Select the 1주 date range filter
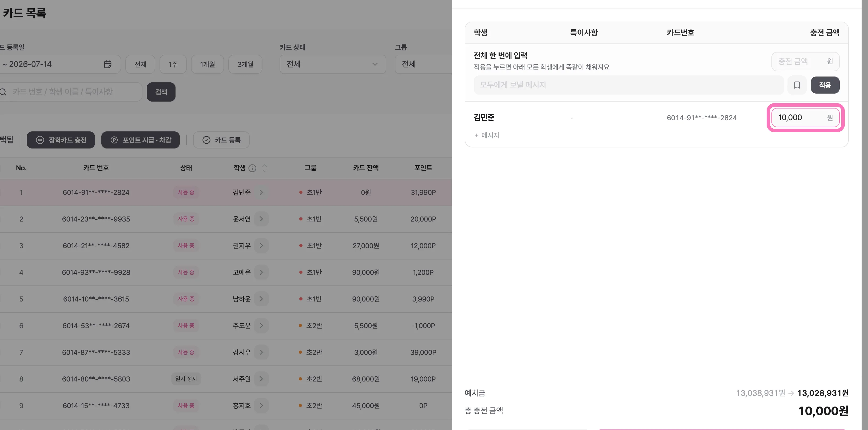Viewport: 868px width, 430px height. [x=173, y=64]
